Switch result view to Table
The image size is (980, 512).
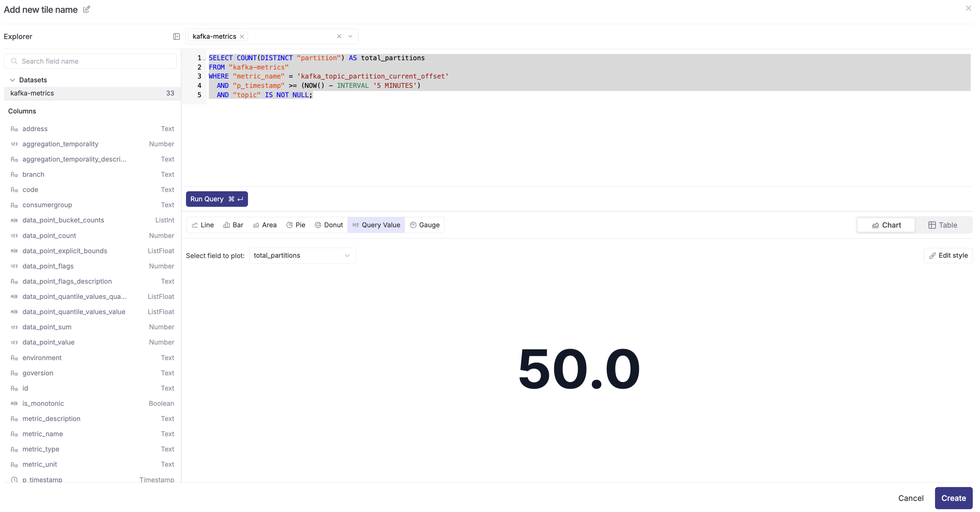(942, 225)
